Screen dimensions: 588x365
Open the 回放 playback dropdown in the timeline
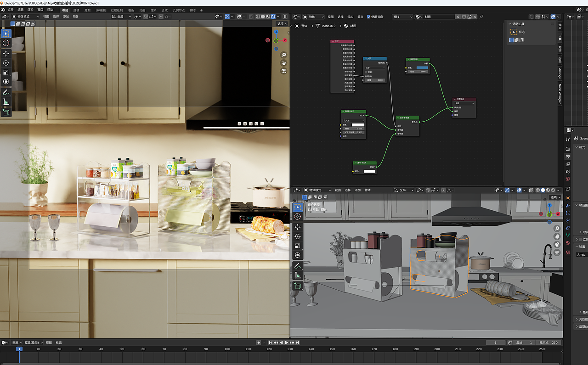pyautogui.click(x=16, y=343)
